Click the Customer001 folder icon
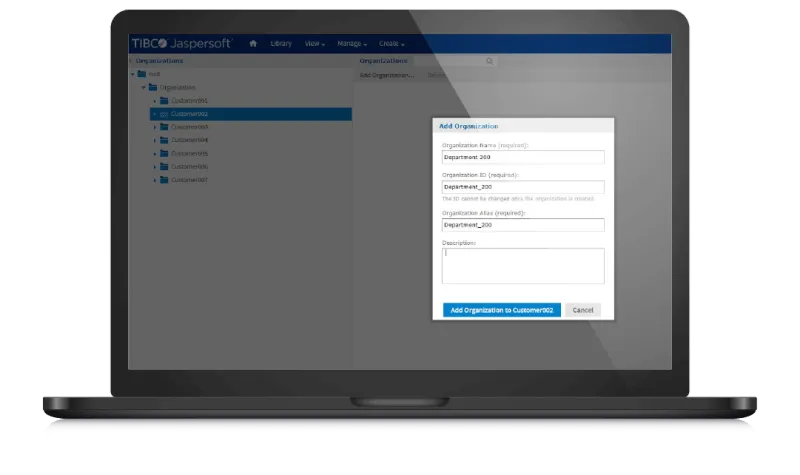The height and width of the screenshot is (475, 800). (x=164, y=101)
